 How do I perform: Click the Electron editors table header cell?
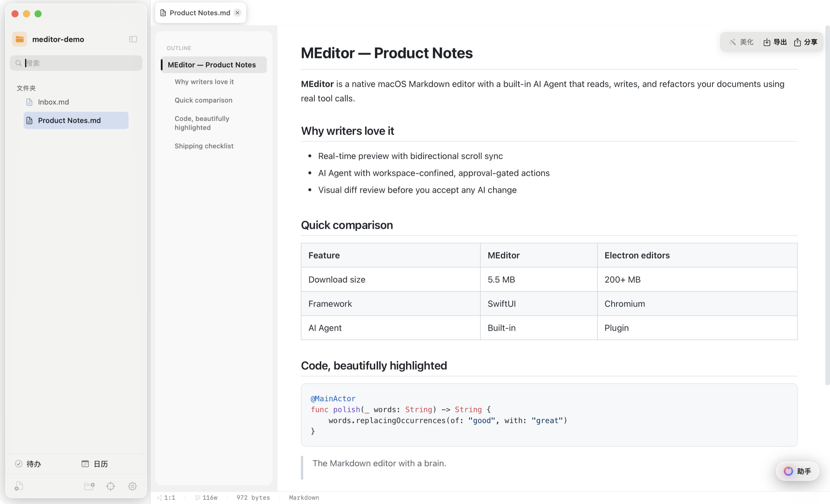[x=697, y=255]
